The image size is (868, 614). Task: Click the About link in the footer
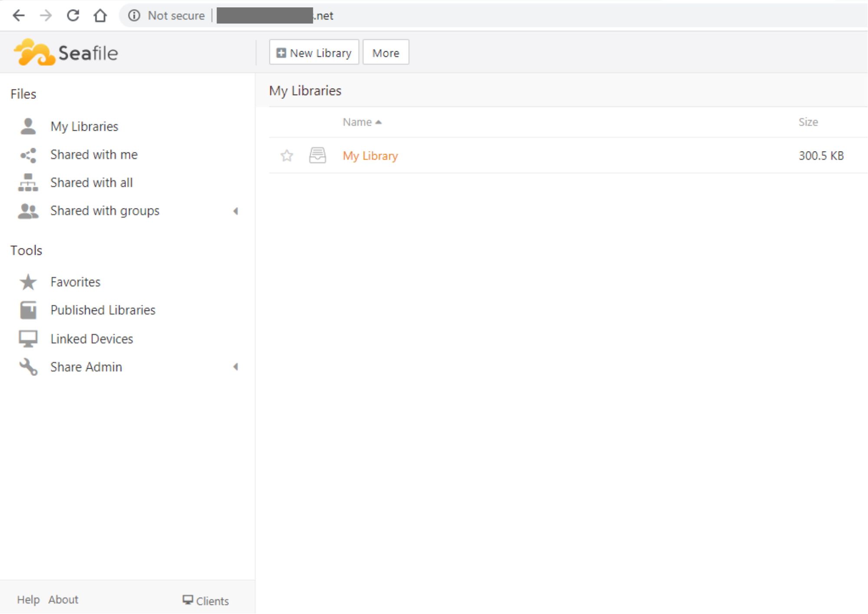(x=63, y=600)
